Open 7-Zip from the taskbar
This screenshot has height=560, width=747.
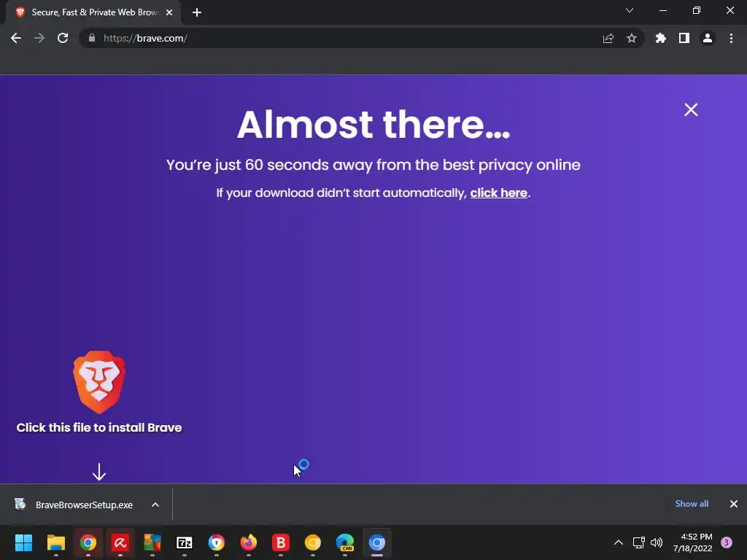[x=185, y=542]
